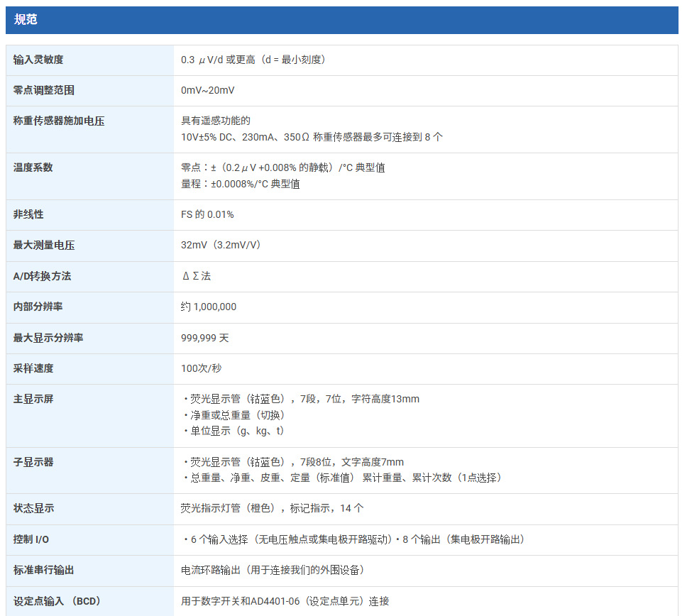Select the 内部分辨率 label cell
Screen dimensions: 692x616
(89, 307)
